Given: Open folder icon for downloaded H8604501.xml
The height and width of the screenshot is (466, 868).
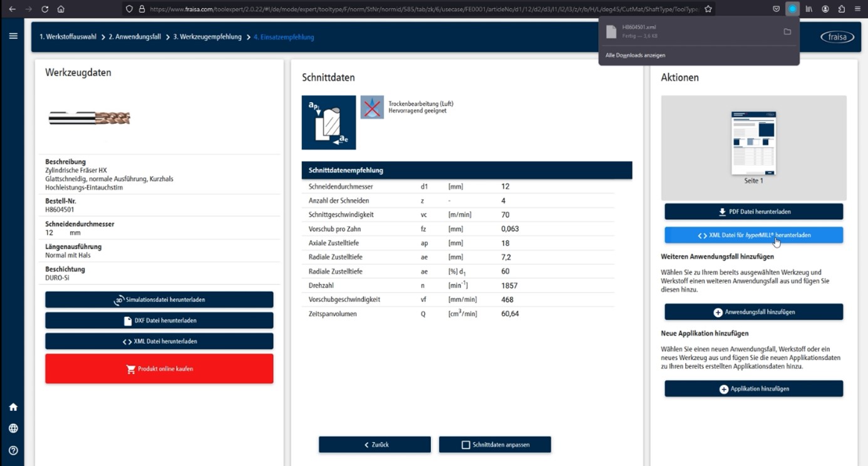Looking at the screenshot, I should tap(787, 32).
